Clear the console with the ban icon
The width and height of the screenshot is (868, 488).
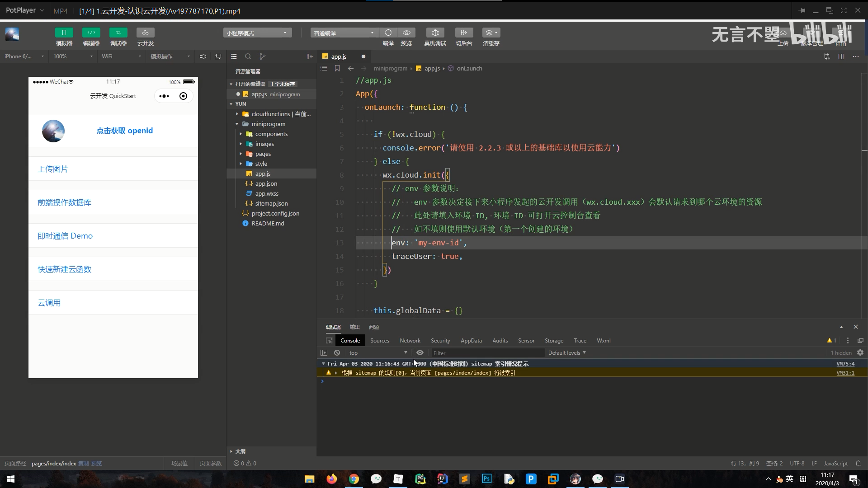[x=337, y=353]
